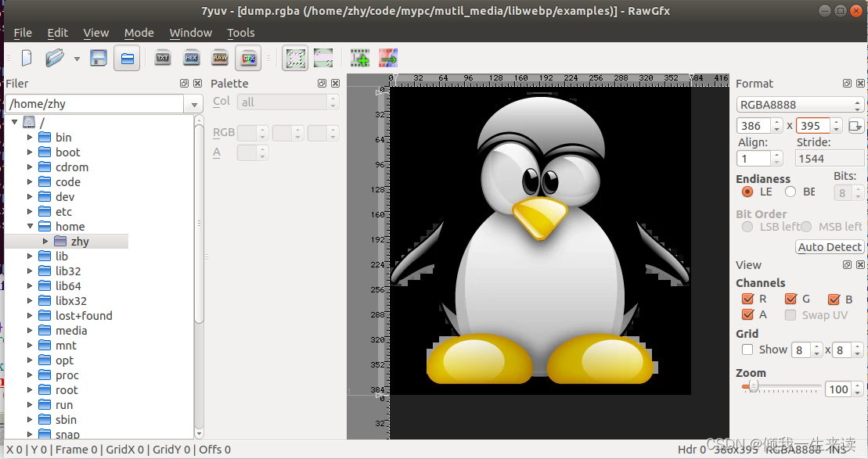
Task: Open the Mode menu
Action: click(x=139, y=32)
